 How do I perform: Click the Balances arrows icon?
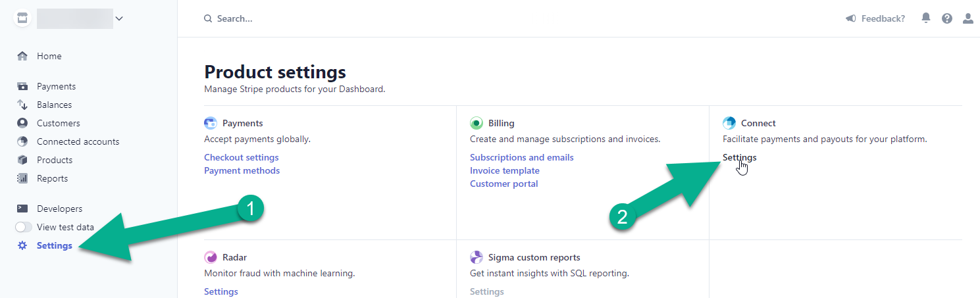click(x=22, y=105)
